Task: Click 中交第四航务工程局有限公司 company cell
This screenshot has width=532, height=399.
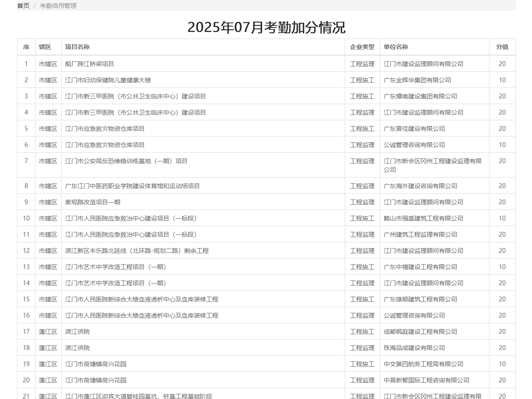Action: (423, 364)
